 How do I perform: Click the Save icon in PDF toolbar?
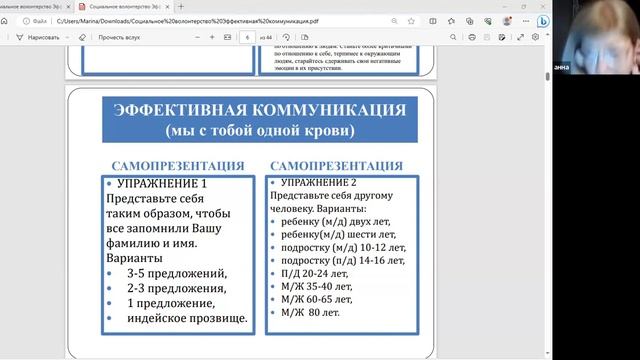click(x=487, y=37)
